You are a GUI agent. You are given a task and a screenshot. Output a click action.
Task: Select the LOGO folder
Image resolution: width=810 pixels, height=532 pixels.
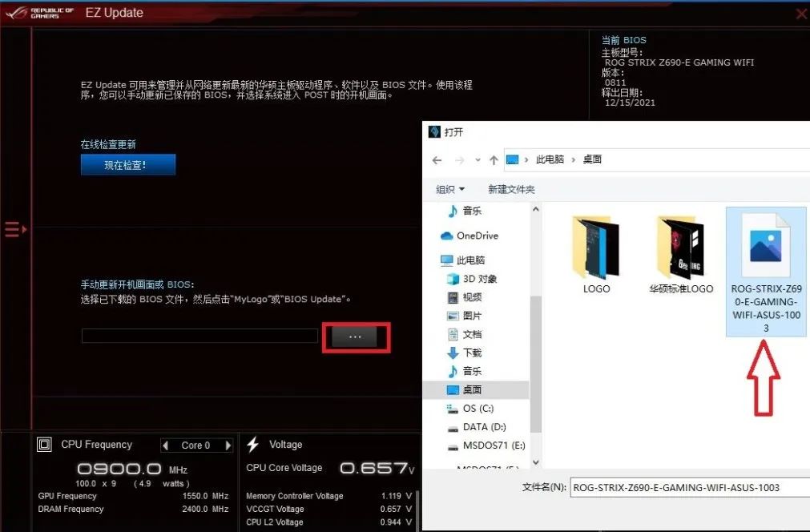tap(596, 255)
